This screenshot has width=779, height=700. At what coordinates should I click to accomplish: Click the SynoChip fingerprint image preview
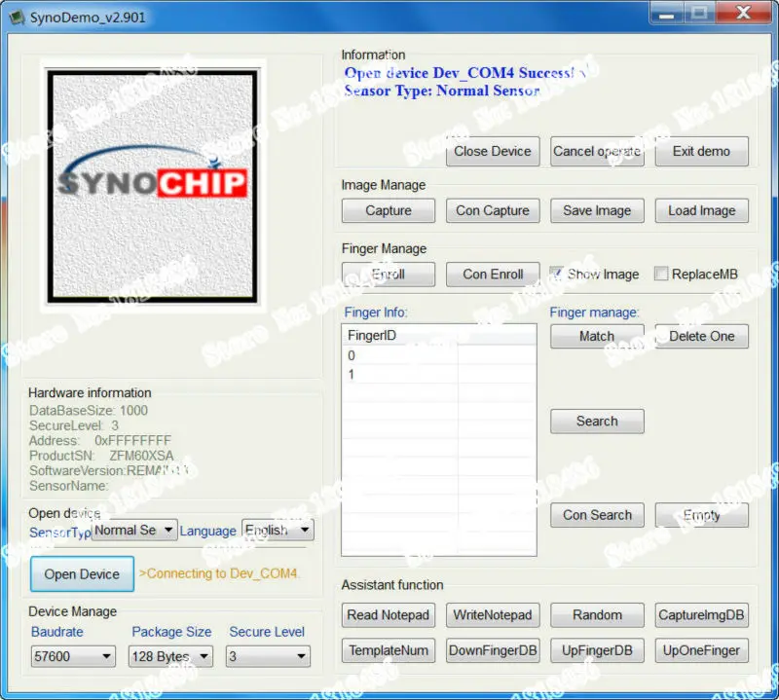(x=152, y=186)
